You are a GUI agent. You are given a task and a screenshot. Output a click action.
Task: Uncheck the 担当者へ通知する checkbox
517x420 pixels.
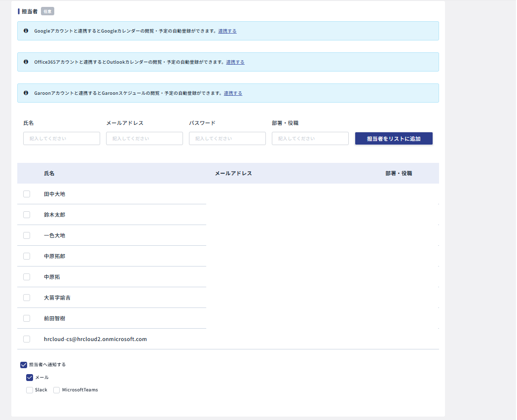point(24,365)
